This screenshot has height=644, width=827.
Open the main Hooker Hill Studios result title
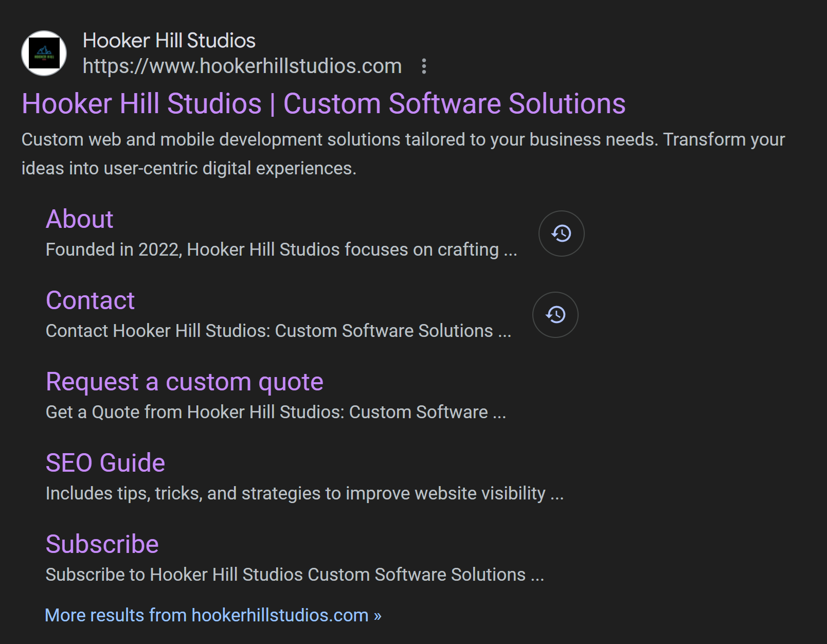(323, 104)
